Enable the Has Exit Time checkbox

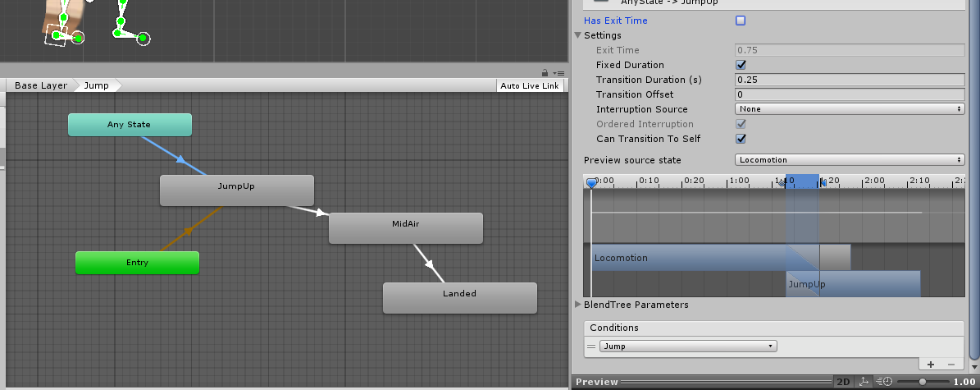741,20
